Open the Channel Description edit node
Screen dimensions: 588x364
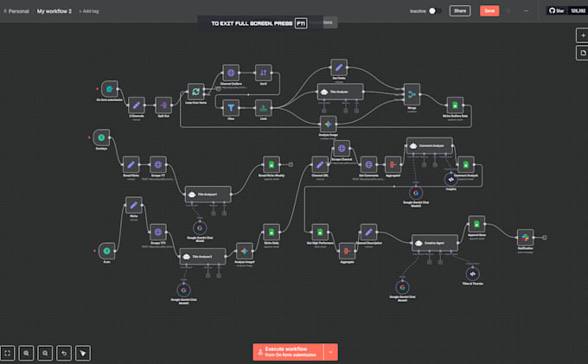tap(368, 232)
